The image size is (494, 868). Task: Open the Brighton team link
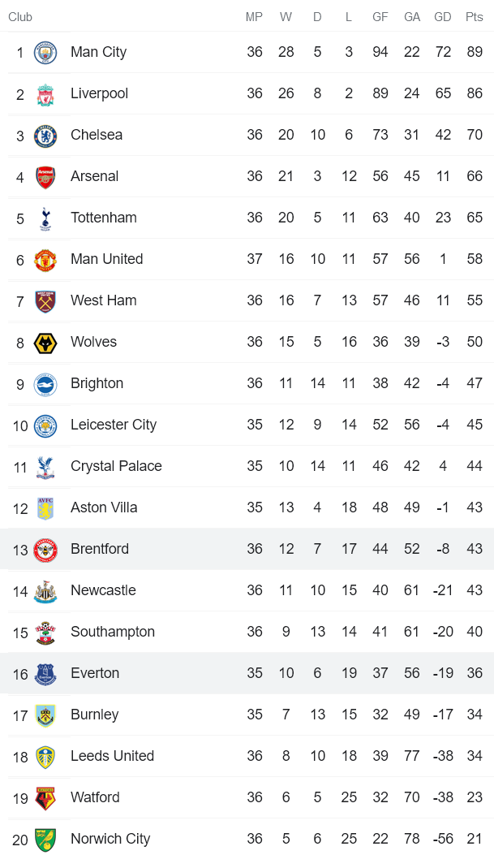click(x=97, y=383)
